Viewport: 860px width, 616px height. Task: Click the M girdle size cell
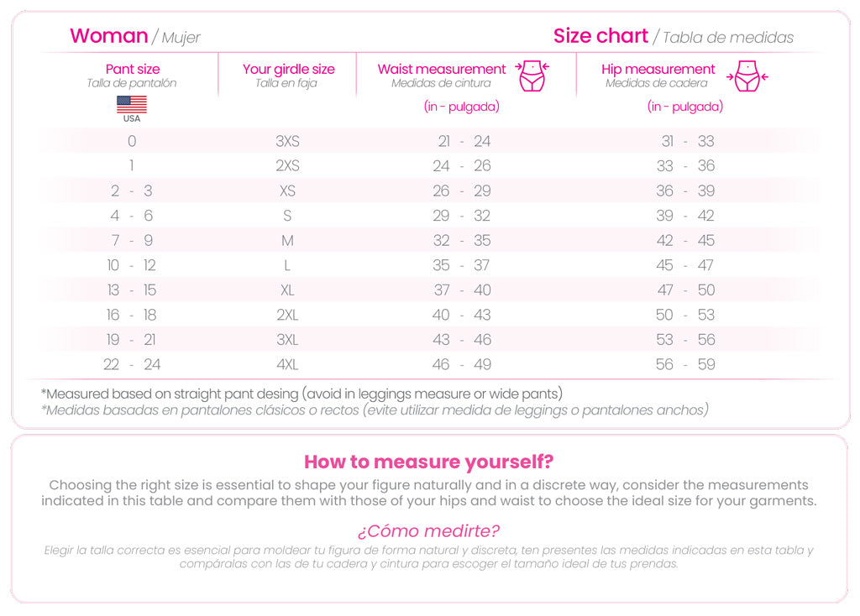click(x=288, y=241)
